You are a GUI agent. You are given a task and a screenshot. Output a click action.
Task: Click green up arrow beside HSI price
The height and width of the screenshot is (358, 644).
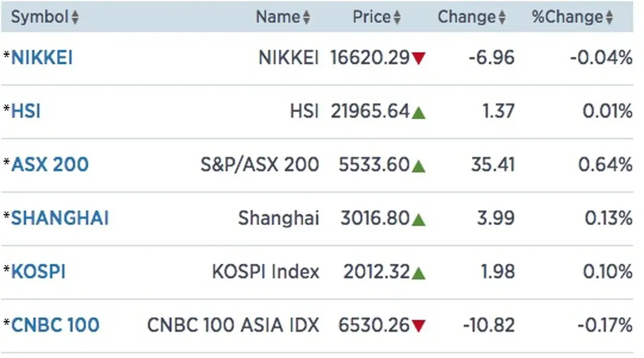tap(419, 112)
